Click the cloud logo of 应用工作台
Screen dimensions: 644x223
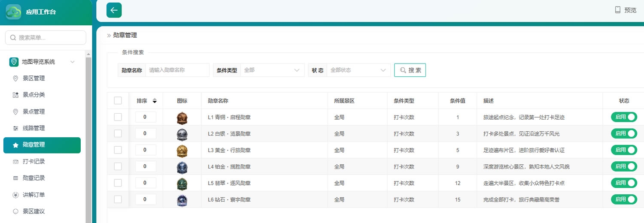(13, 12)
